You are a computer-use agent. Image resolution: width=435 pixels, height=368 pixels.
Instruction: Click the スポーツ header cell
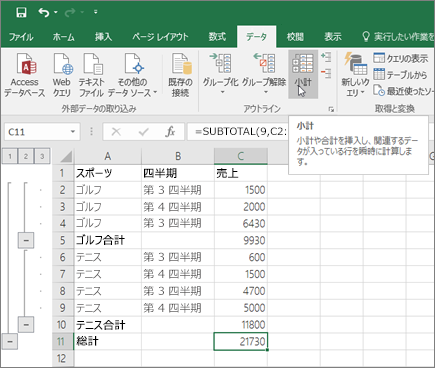pos(108,173)
